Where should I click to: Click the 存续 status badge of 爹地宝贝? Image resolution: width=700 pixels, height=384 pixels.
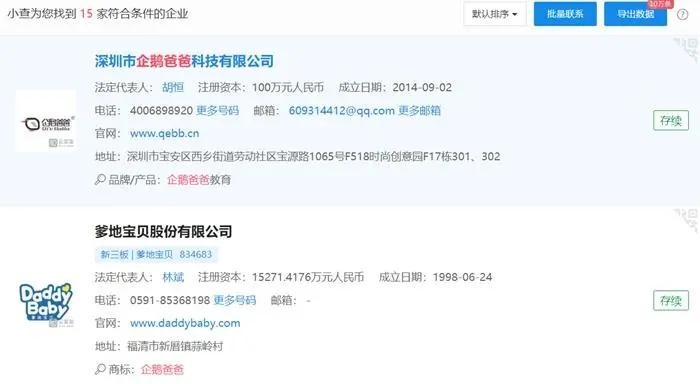tap(671, 301)
